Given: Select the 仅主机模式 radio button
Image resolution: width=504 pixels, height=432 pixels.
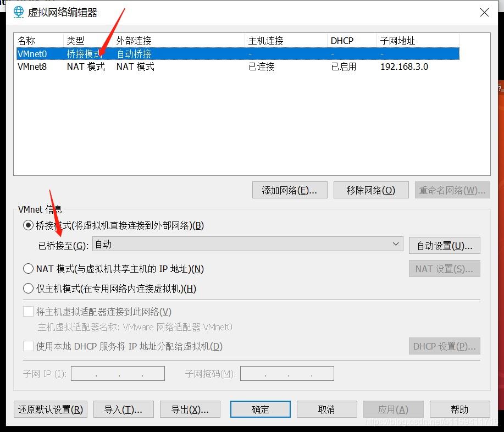Looking at the screenshot, I should pyautogui.click(x=28, y=289).
